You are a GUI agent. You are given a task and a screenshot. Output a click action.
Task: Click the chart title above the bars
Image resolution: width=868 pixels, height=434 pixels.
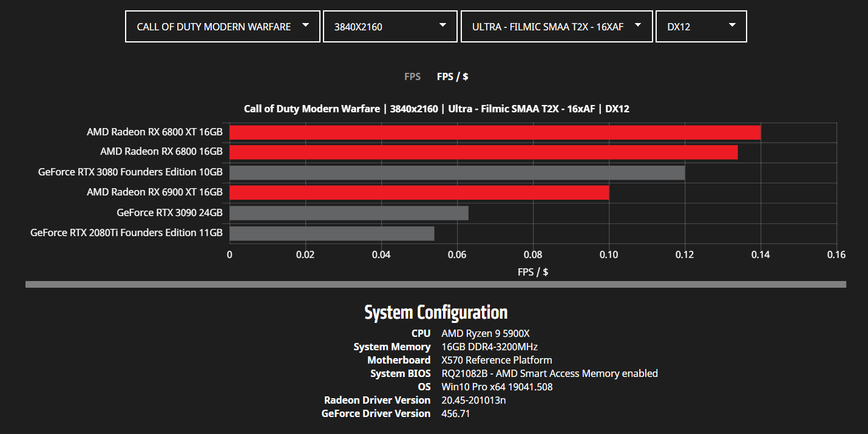(436, 109)
